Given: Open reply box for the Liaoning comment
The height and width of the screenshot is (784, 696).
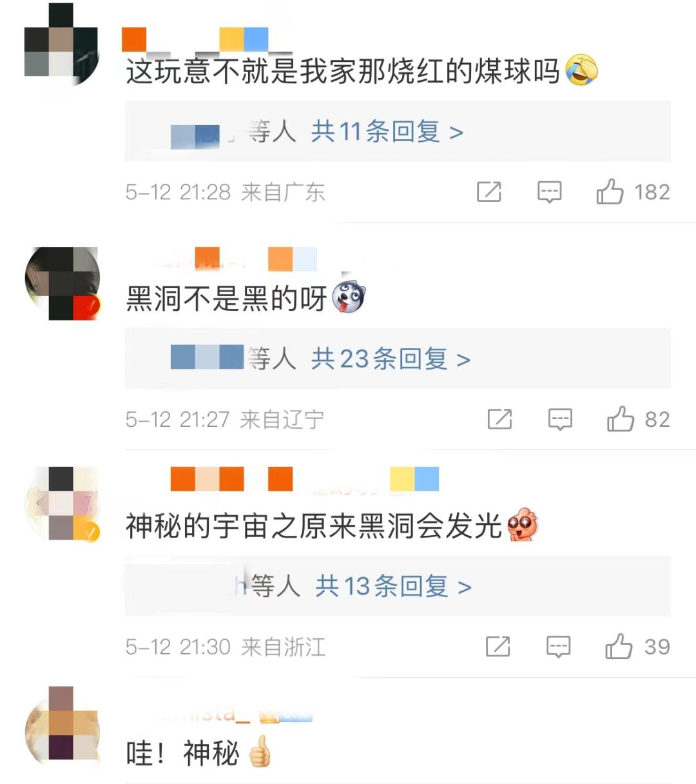Looking at the screenshot, I should 561,419.
